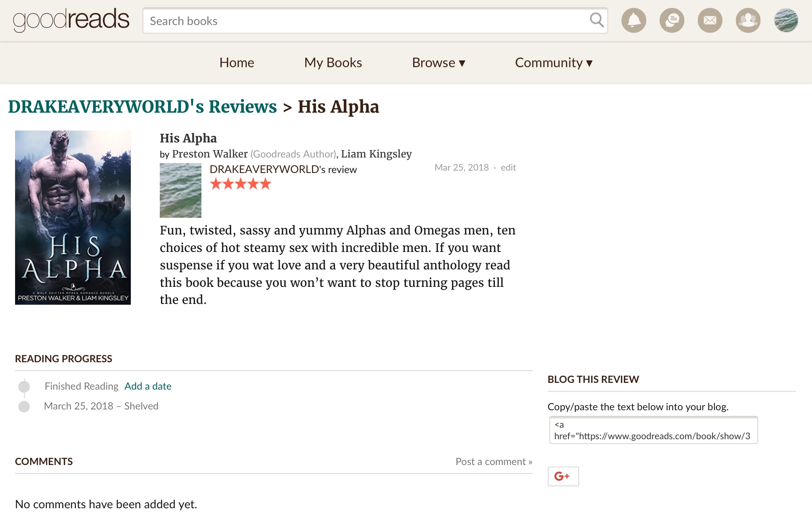Open the messages envelope icon
The image size is (812, 515).
tap(710, 20)
